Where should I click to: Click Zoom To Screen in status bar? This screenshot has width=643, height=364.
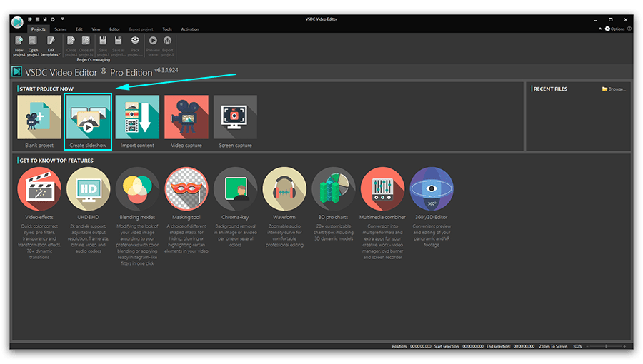553,346
